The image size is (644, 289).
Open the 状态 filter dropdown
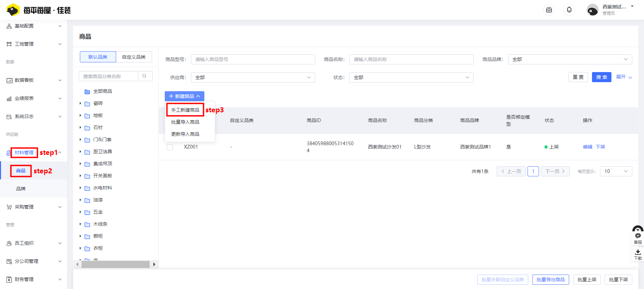pyautogui.click(x=411, y=77)
